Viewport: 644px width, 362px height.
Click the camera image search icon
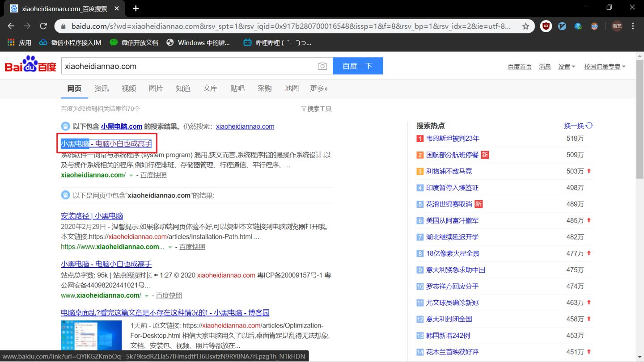coord(322,66)
